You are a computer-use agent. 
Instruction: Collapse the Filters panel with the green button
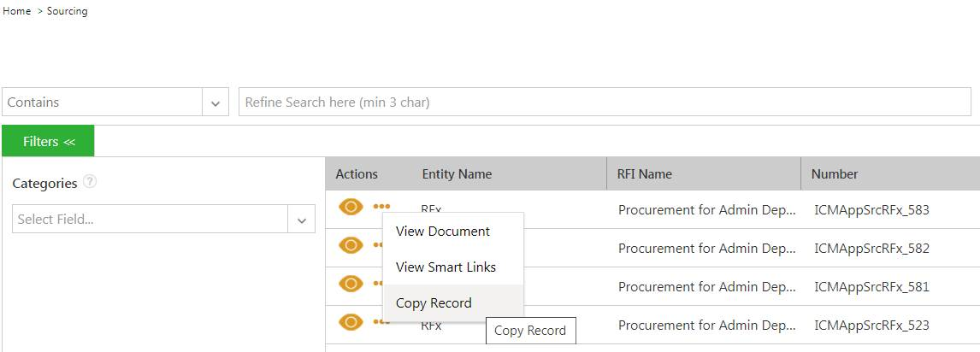tap(48, 141)
